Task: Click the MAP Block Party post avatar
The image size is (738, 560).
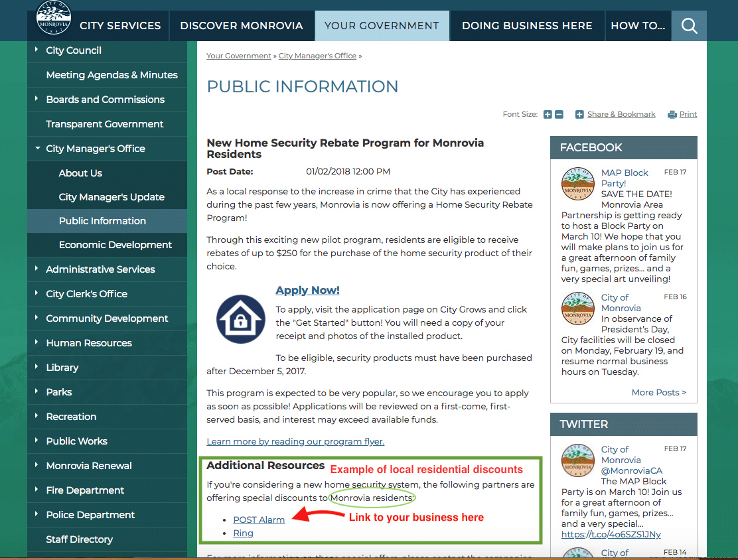Action: click(x=577, y=184)
